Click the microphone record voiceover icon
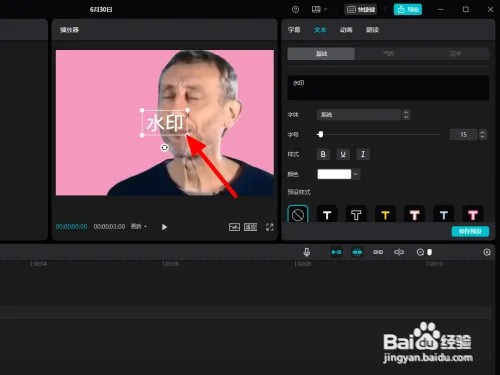This screenshot has width=500, height=375. click(x=307, y=252)
